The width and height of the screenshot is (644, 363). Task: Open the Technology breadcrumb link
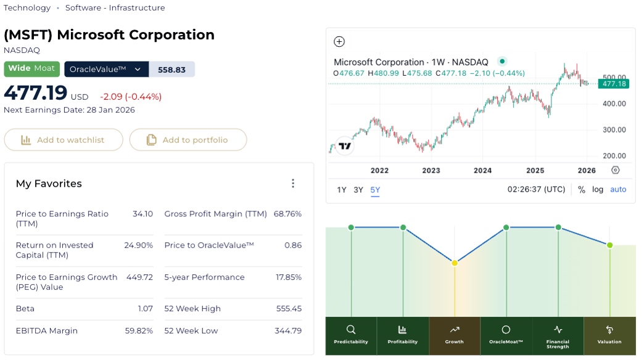pos(27,8)
